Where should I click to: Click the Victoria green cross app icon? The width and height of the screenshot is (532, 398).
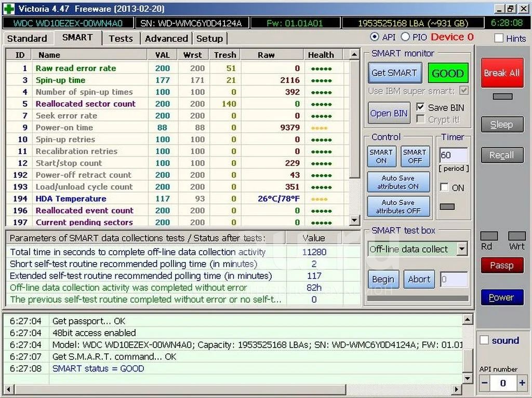click(9, 8)
